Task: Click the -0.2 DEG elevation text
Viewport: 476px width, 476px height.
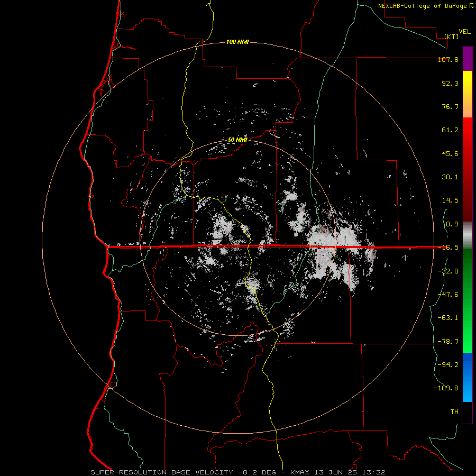Action: pyautogui.click(x=258, y=472)
